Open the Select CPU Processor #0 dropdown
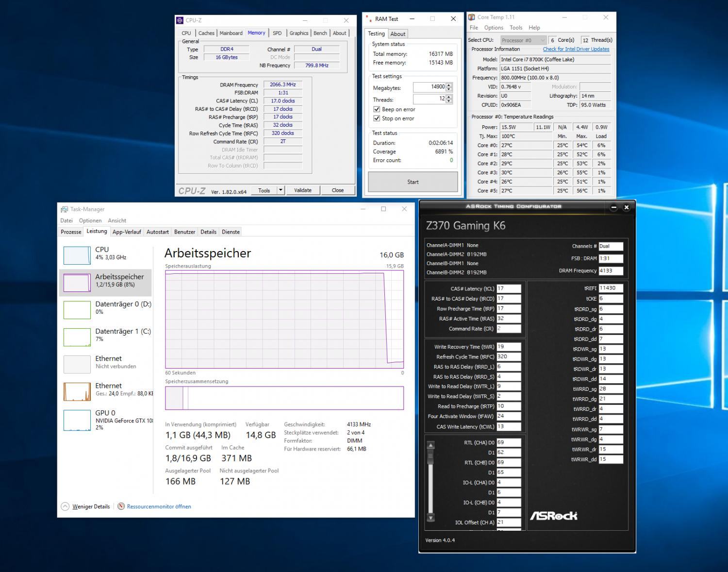 point(523,40)
